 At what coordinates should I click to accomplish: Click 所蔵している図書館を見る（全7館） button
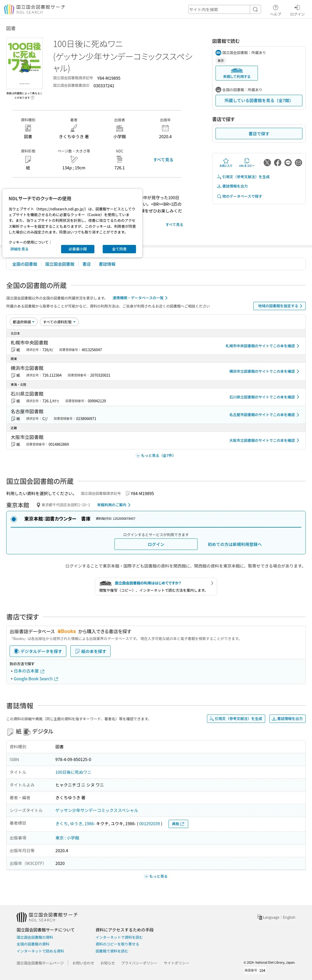click(259, 101)
